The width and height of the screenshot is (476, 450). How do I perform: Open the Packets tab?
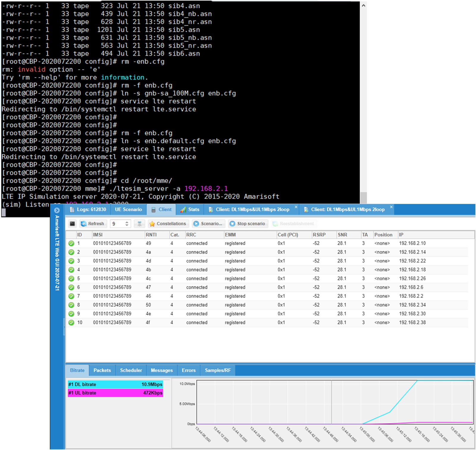pyautogui.click(x=102, y=370)
